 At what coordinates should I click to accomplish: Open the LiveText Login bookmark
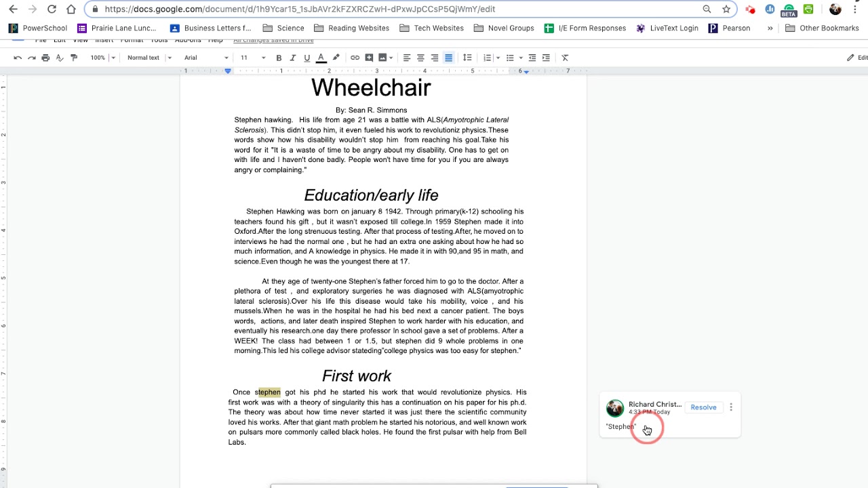pos(667,28)
